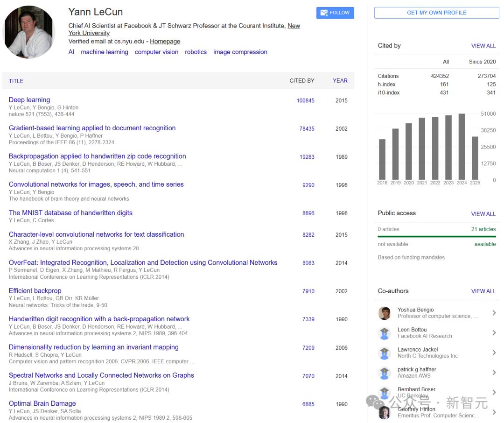The width and height of the screenshot is (504, 423).
Task: Open Yoshua Bengio's co-author avatar
Action: click(x=384, y=313)
